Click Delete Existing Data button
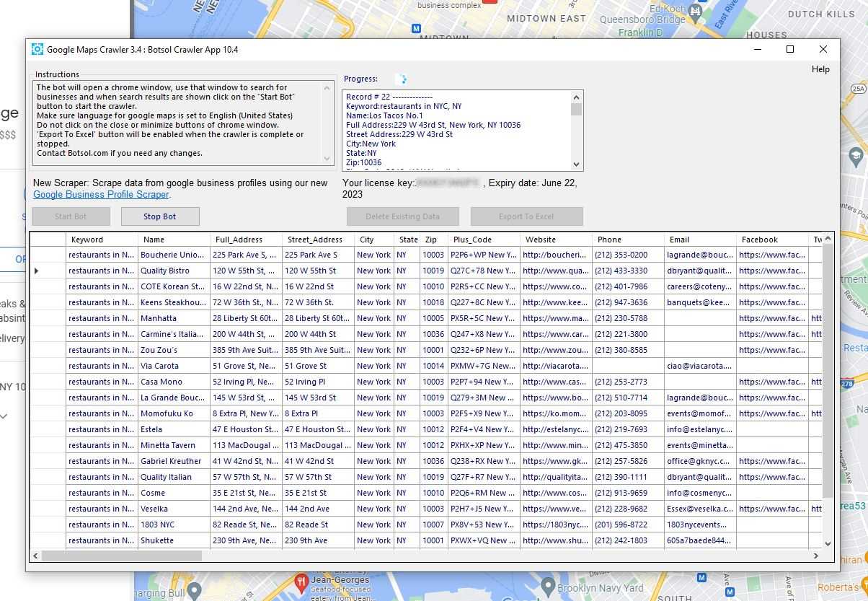The height and width of the screenshot is (601, 868). (402, 216)
